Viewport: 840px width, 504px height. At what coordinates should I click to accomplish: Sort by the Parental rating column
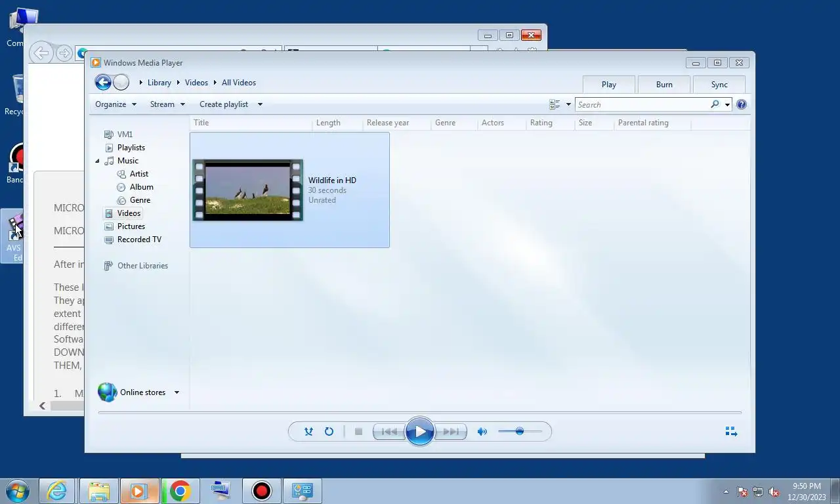coord(652,123)
